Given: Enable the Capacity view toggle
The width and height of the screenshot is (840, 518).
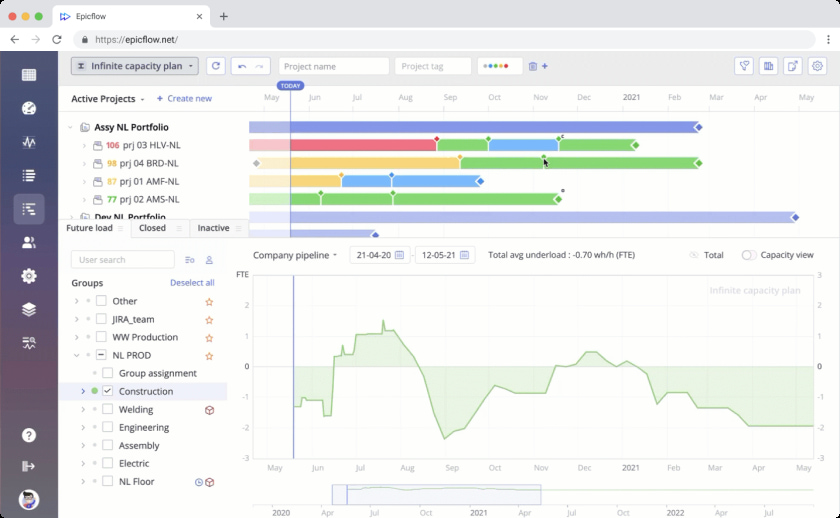Looking at the screenshot, I should [x=749, y=255].
